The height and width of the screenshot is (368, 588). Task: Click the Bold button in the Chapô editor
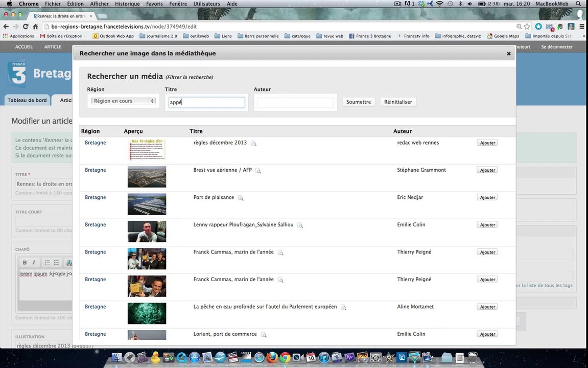tap(25, 263)
